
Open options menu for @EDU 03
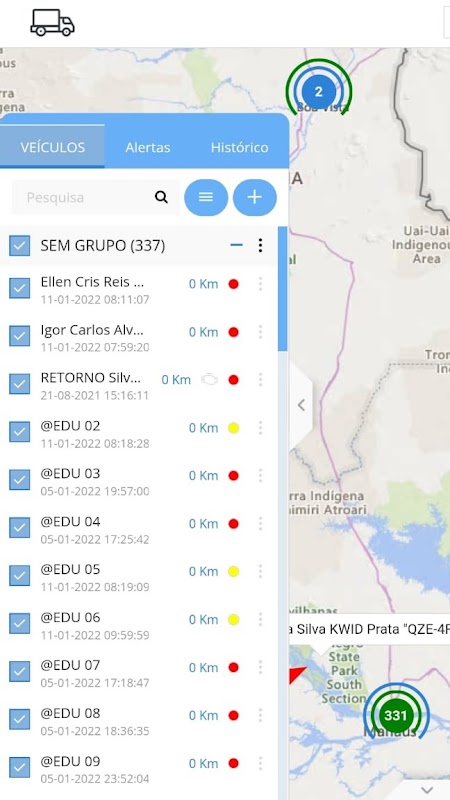[260, 476]
